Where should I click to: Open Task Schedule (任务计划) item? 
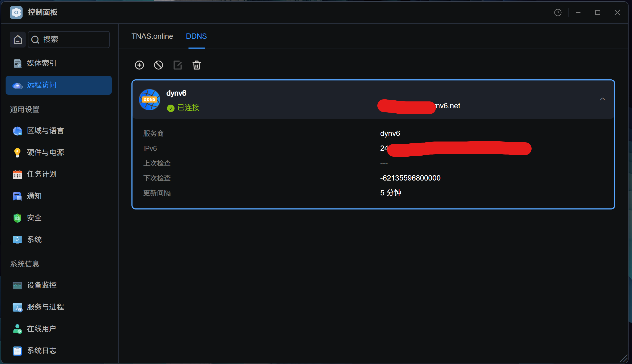coord(41,174)
